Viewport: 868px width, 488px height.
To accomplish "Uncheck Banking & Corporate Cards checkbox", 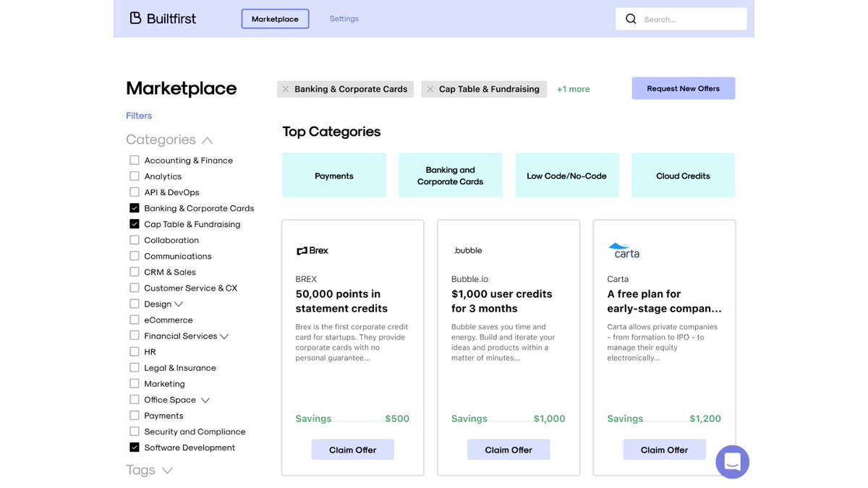I will pyautogui.click(x=134, y=207).
